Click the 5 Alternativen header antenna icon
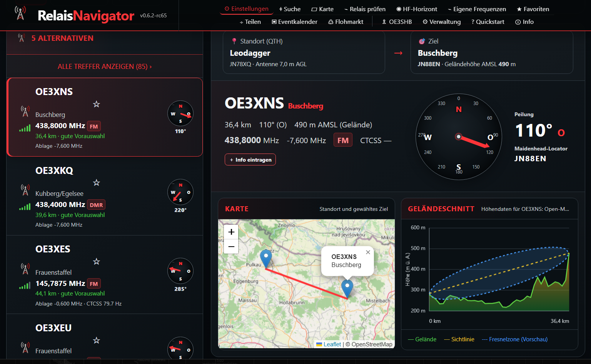 coord(22,38)
